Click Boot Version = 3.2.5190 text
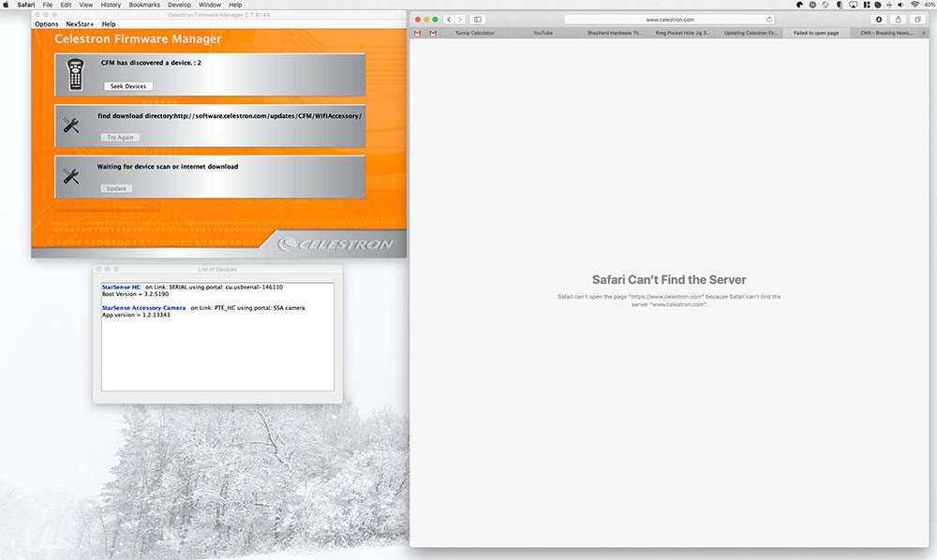 (x=136, y=294)
